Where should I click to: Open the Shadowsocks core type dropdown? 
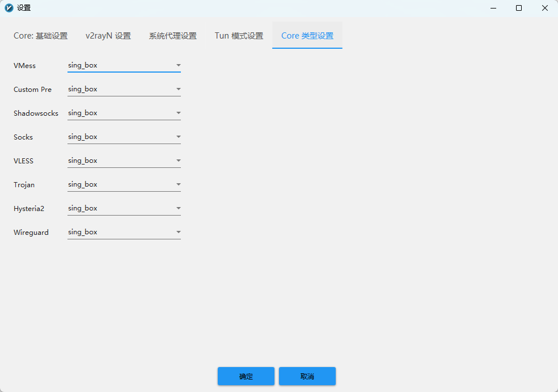124,113
